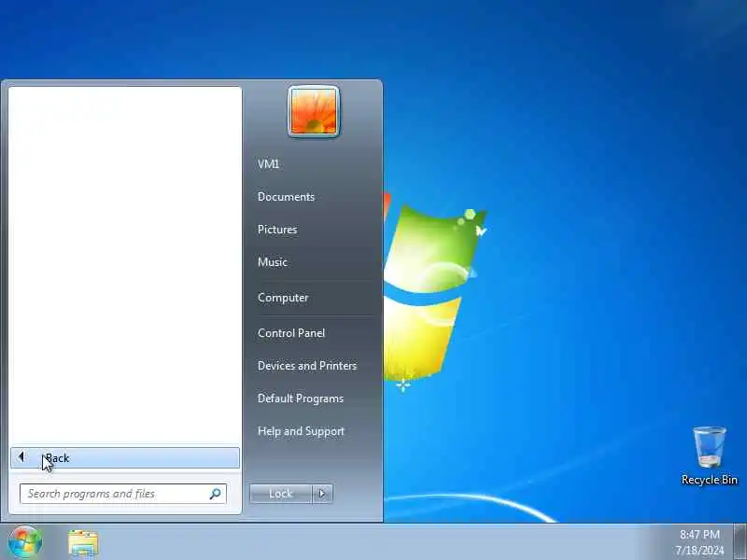Viewport: 747px width, 560px height.
Task: Click the Search programs and files box
Action: [x=123, y=494]
